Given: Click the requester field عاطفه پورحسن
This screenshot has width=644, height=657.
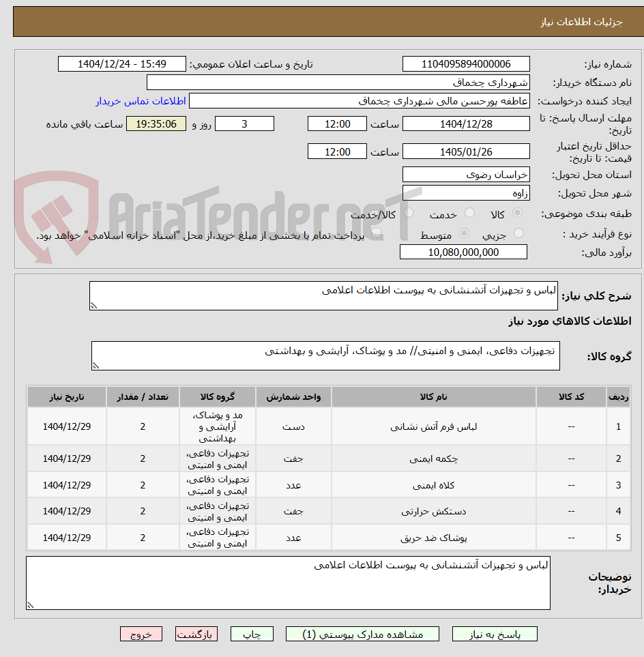Looking at the screenshot, I should tap(360, 101).
